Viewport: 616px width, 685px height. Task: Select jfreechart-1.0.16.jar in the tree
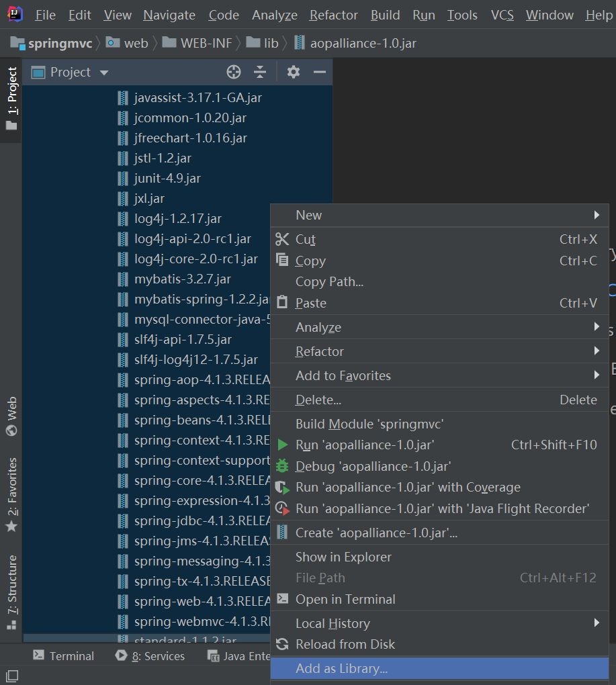point(191,138)
